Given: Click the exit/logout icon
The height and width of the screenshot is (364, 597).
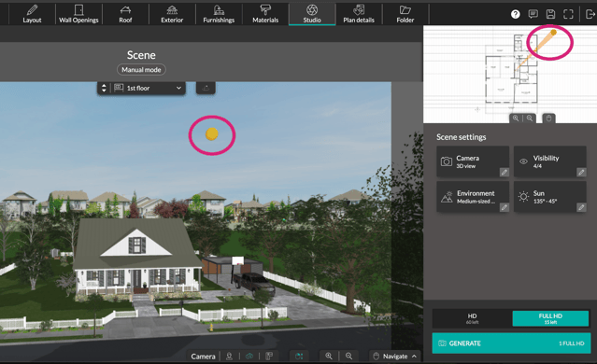Looking at the screenshot, I should tap(590, 14).
